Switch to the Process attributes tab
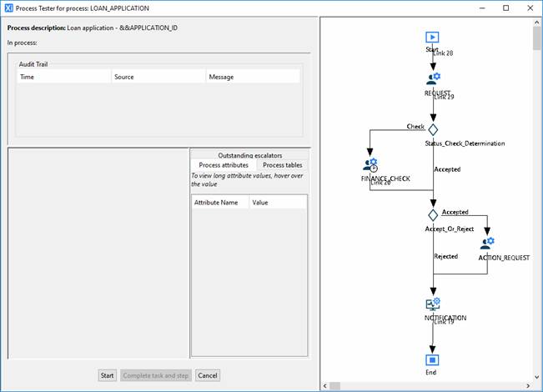 (224, 165)
